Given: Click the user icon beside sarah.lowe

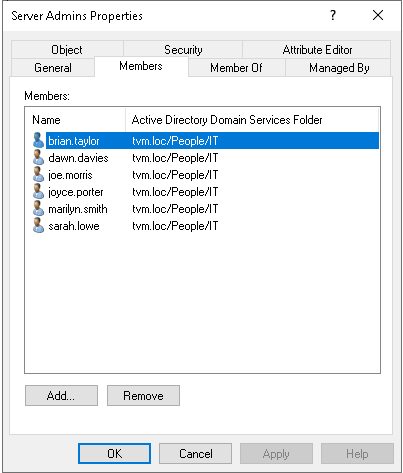Looking at the screenshot, I should [x=38, y=225].
